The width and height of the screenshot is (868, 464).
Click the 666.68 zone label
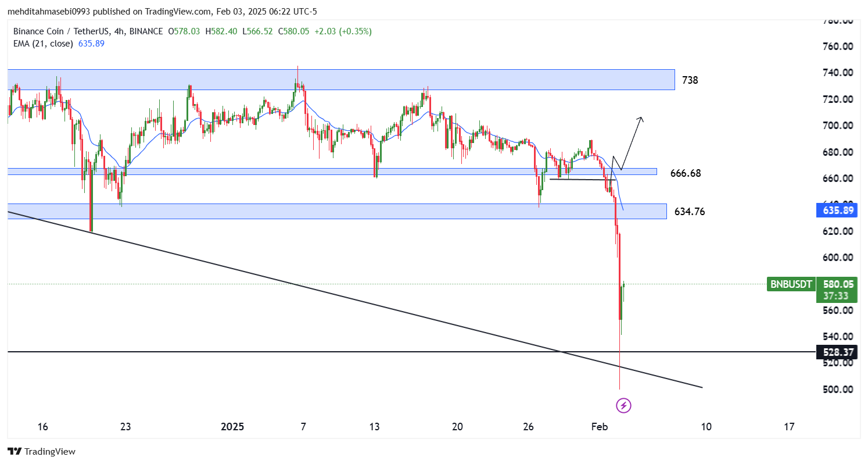686,173
